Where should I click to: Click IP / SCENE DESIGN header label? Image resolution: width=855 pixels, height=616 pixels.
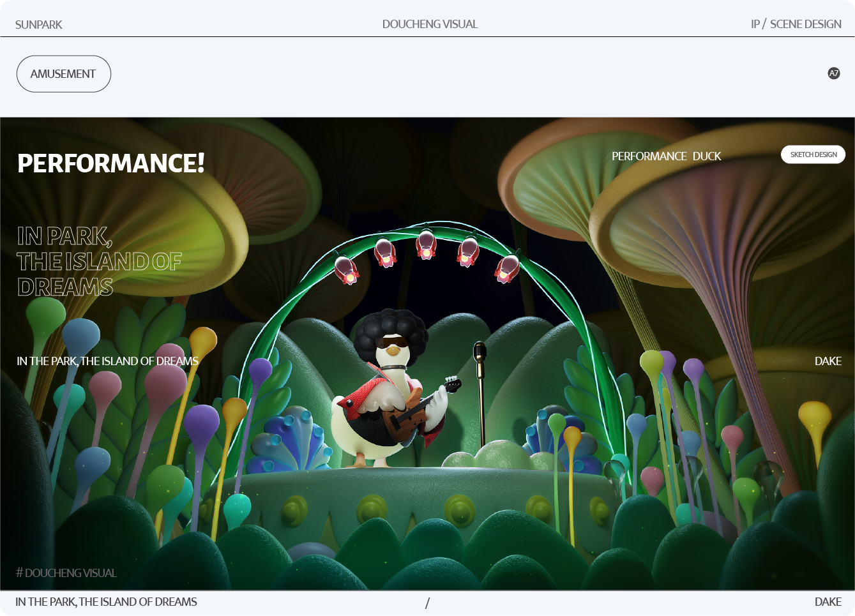(x=796, y=24)
